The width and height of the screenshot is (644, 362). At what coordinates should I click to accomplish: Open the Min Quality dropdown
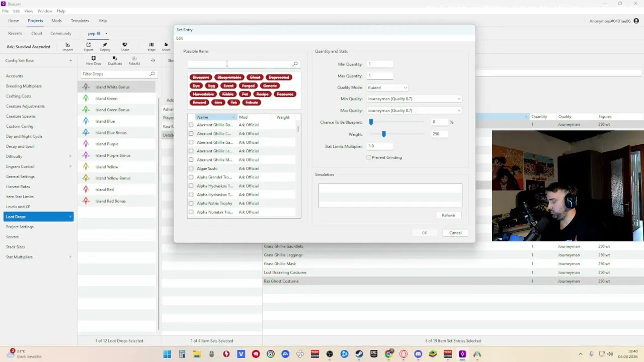pyautogui.click(x=414, y=99)
